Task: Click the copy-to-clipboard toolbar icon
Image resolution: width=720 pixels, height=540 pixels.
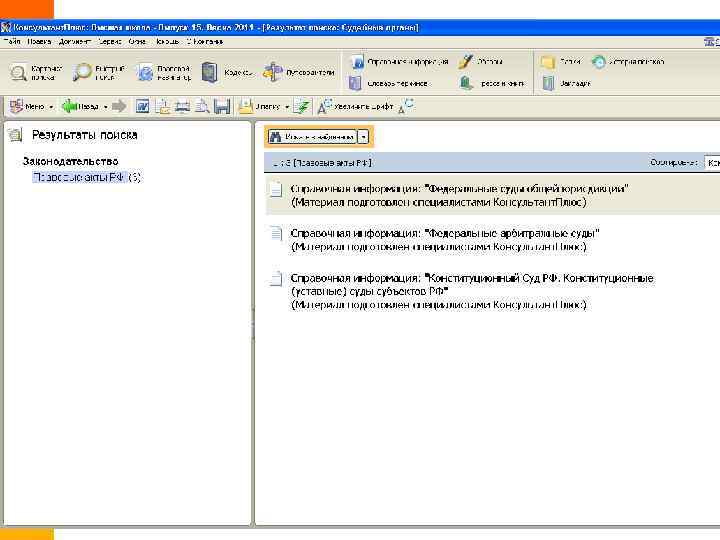Action: 163,107
